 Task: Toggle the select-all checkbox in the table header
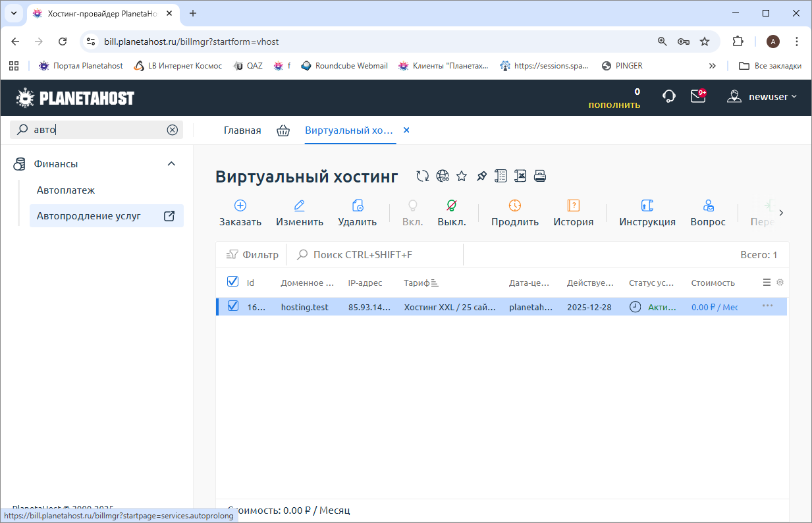(232, 282)
